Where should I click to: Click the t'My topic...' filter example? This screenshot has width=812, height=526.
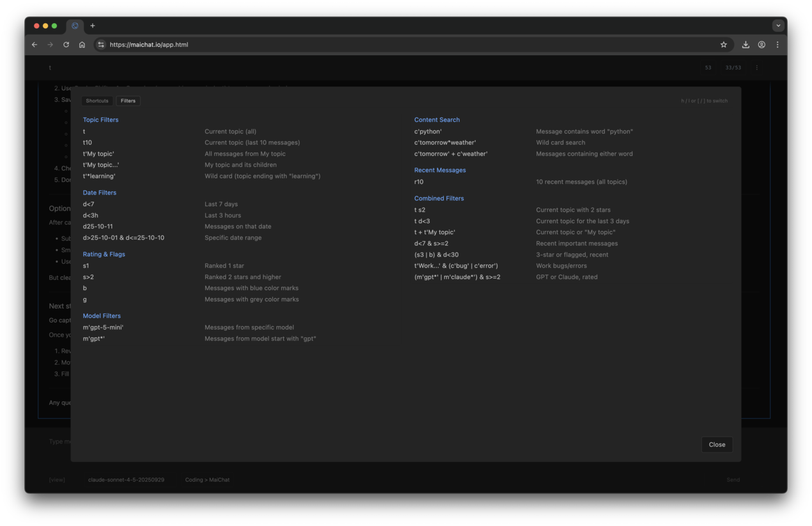pos(100,165)
